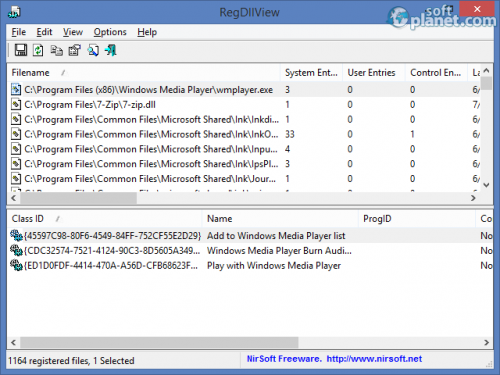Sort by the Class ID column header
Screen dimensions: 500x375
pyautogui.click(x=104, y=219)
